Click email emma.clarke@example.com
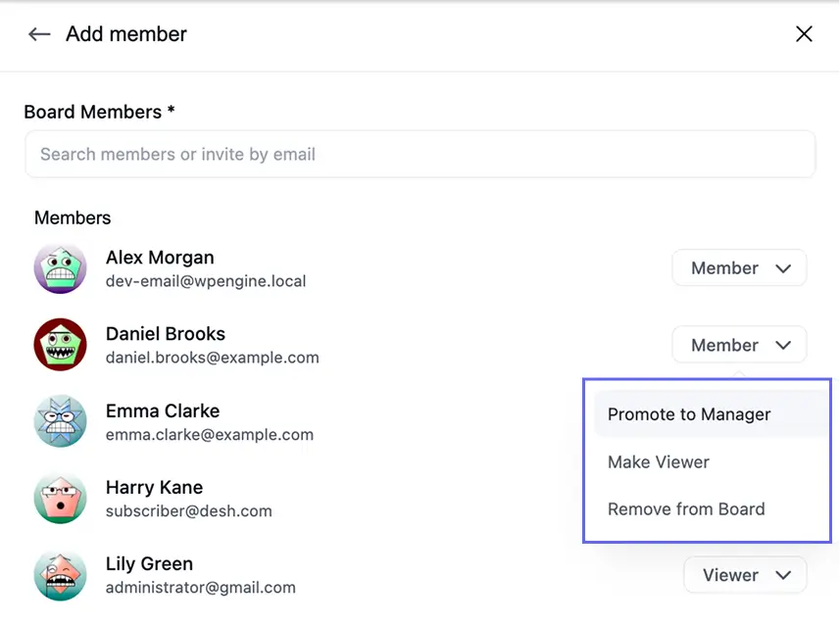The height and width of the screenshot is (625, 840). 210,435
